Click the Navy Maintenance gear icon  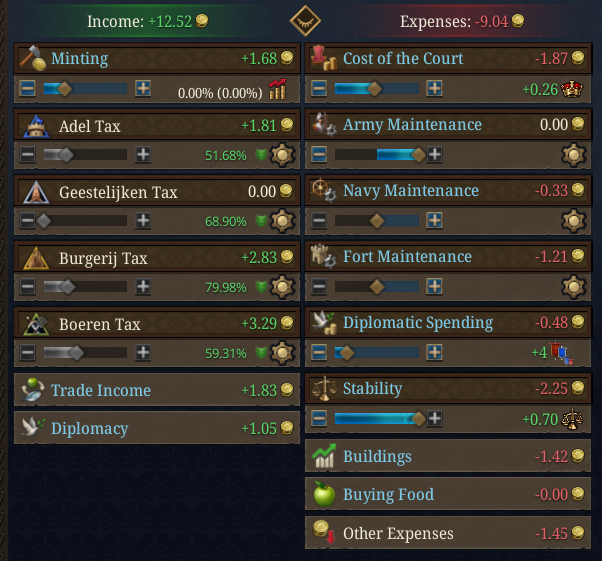pyautogui.click(x=573, y=221)
